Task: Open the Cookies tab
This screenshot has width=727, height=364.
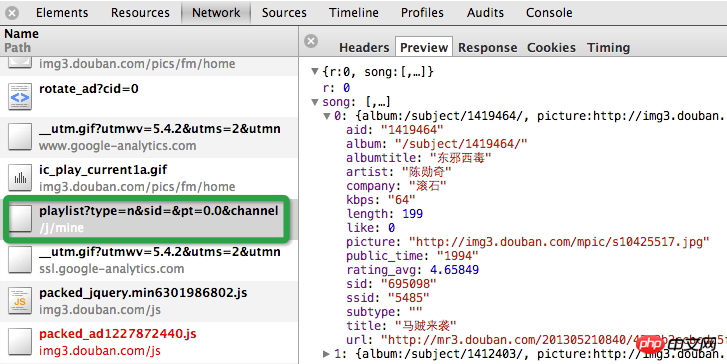Action: [x=551, y=47]
